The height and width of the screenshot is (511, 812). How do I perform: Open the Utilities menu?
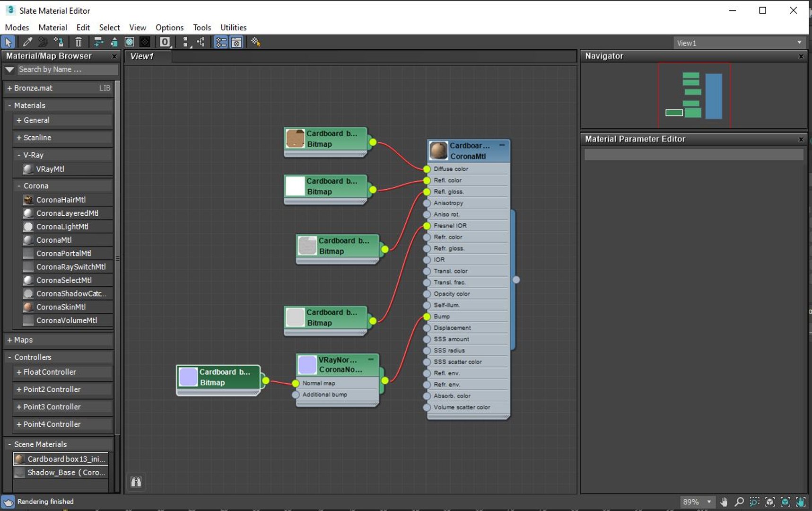[233, 27]
